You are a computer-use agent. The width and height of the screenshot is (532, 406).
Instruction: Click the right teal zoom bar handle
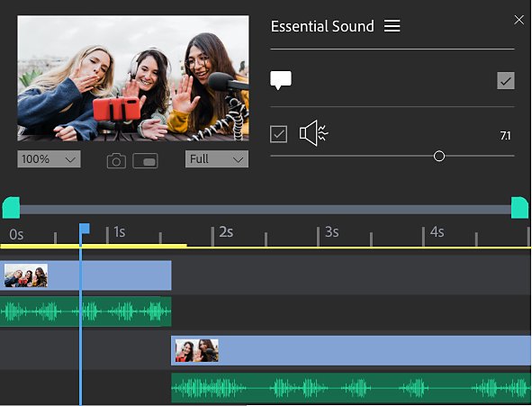tap(519, 208)
